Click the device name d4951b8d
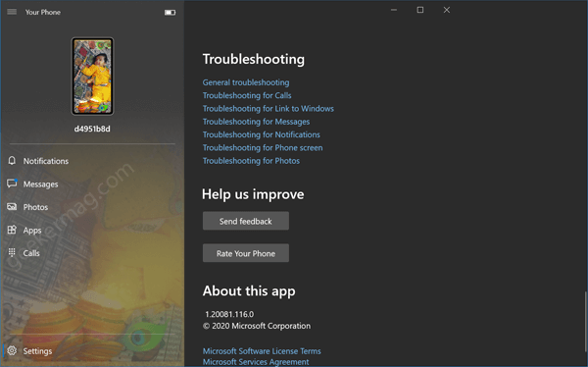Image resolution: width=588 pixels, height=367 pixels. [x=92, y=129]
